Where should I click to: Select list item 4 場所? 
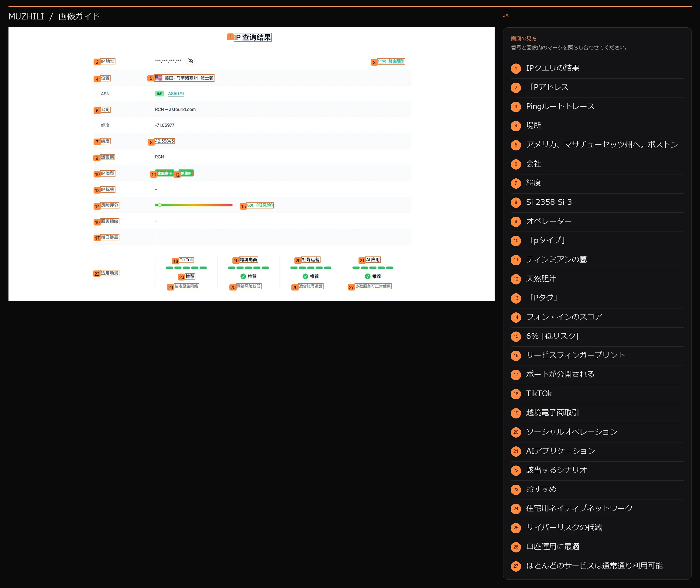[x=597, y=126]
